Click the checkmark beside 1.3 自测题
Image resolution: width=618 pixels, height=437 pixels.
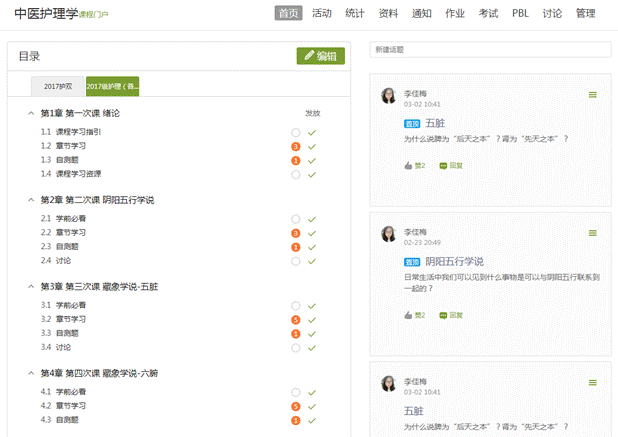coord(312,161)
